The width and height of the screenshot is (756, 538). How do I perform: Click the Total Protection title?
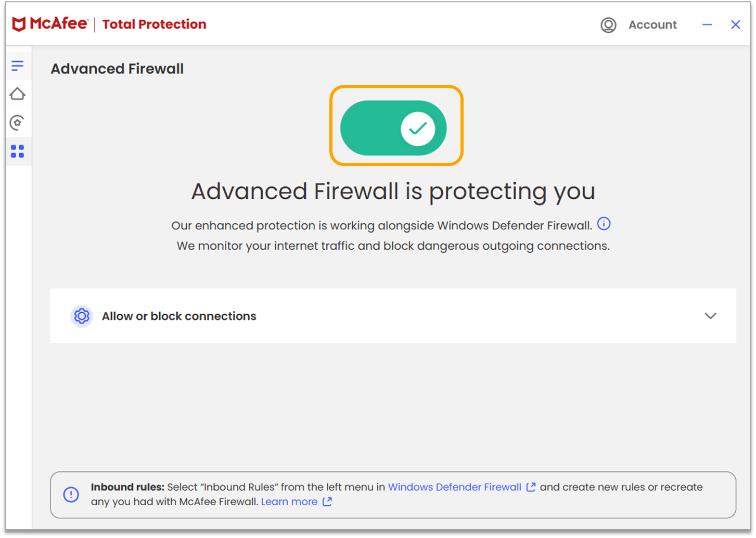click(x=154, y=24)
